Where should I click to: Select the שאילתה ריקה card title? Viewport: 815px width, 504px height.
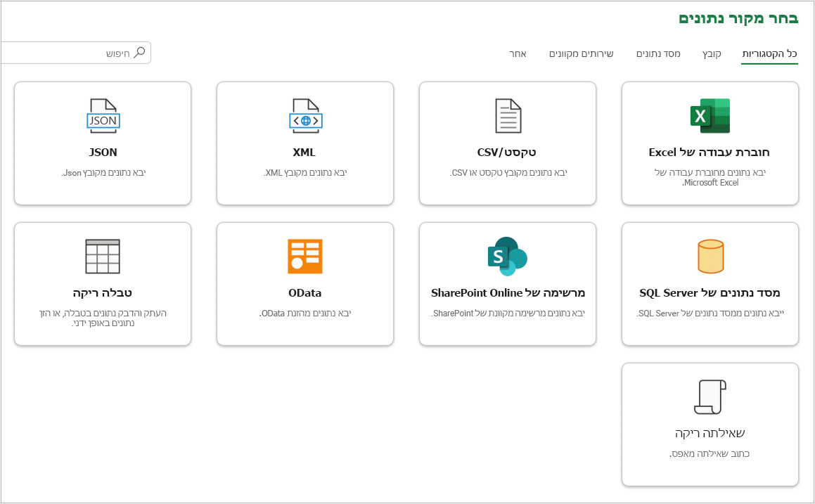coord(710,433)
